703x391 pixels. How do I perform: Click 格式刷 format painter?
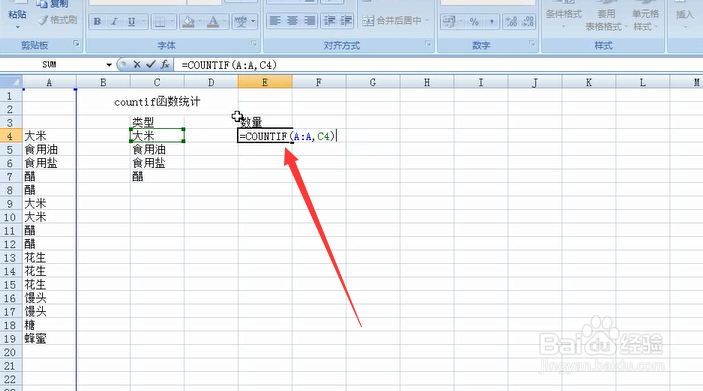(x=58, y=20)
